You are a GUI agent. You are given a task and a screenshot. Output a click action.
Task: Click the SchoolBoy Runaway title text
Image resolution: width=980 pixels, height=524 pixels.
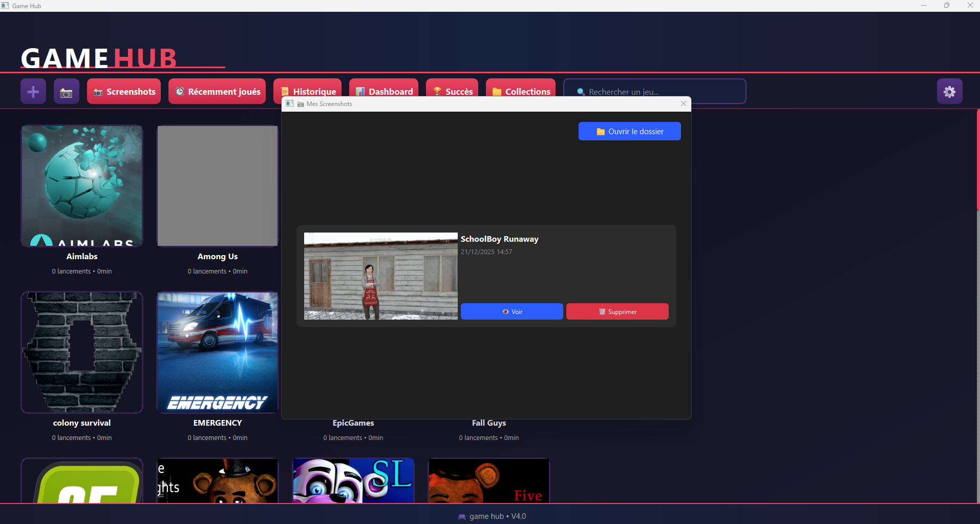tap(500, 239)
